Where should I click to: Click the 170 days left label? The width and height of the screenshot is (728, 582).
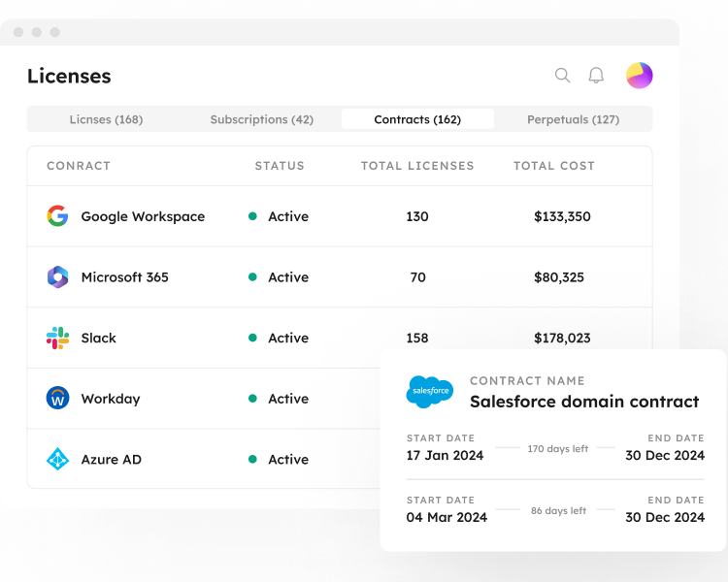(x=557, y=449)
